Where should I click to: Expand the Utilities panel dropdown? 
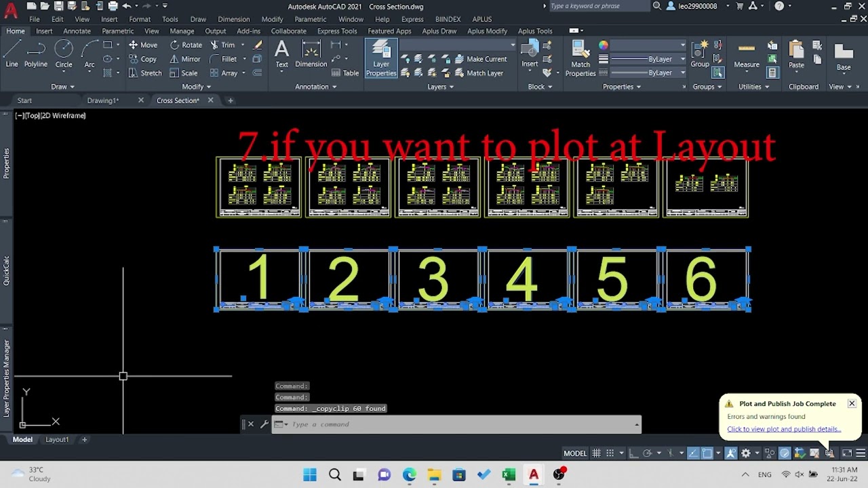click(753, 87)
